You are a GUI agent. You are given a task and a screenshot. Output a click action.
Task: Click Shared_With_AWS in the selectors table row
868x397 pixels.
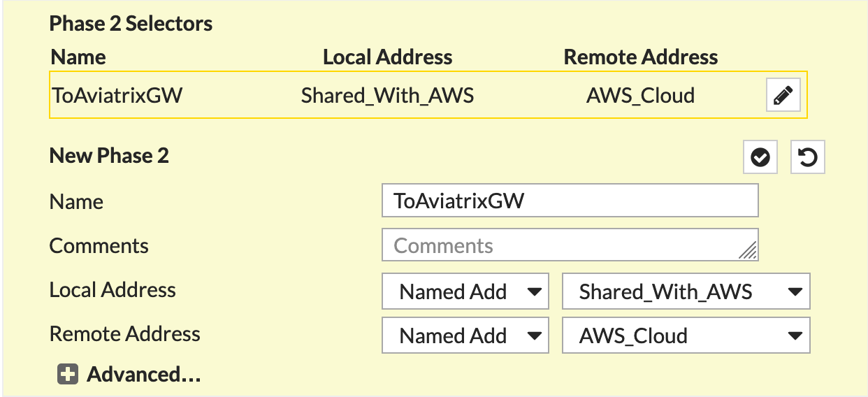[x=387, y=95]
